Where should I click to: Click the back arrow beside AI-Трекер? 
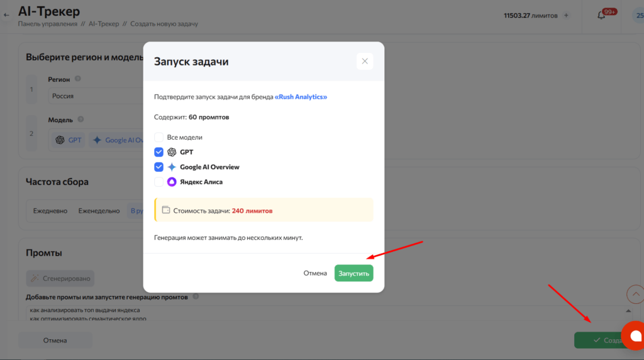click(6, 14)
